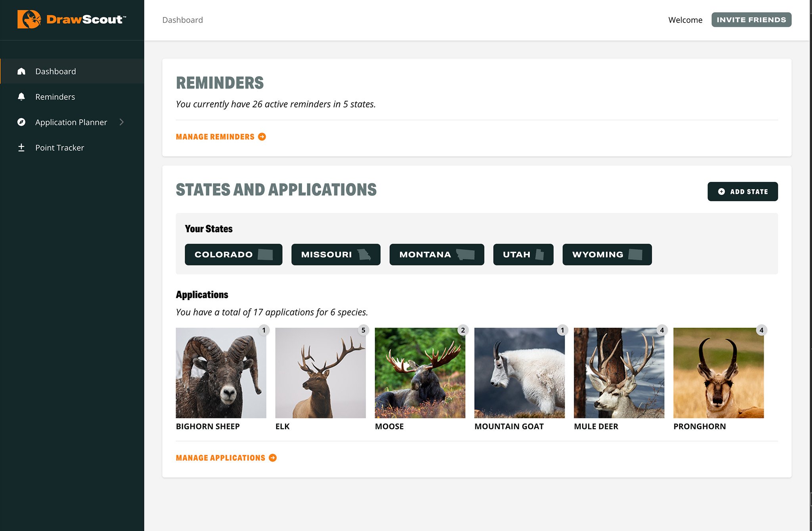Click the Pronghorn count badge showing 4
Image resolution: width=812 pixels, height=531 pixels.
coord(761,330)
